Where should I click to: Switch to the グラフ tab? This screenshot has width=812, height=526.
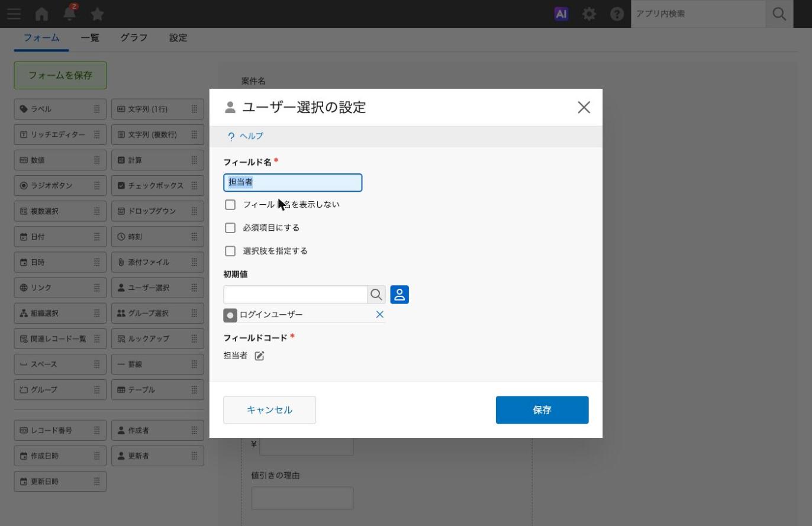pyautogui.click(x=134, y=38)
